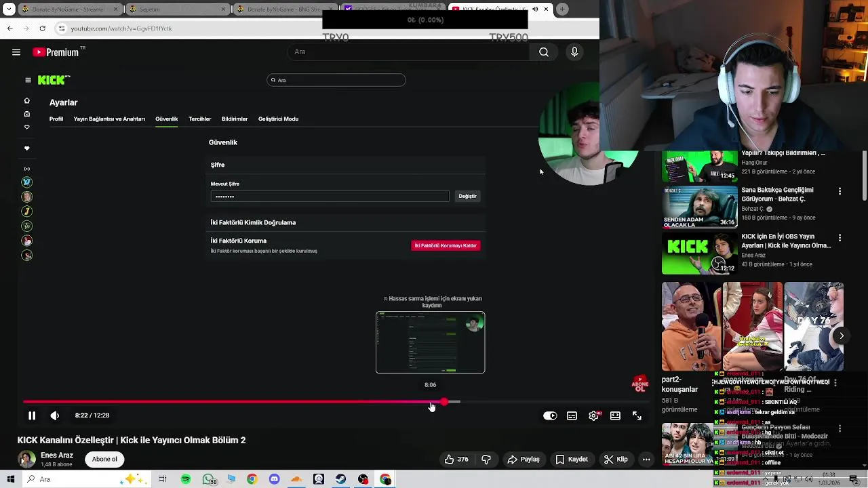Go to YouTube Premium home logo

point(56,52)
